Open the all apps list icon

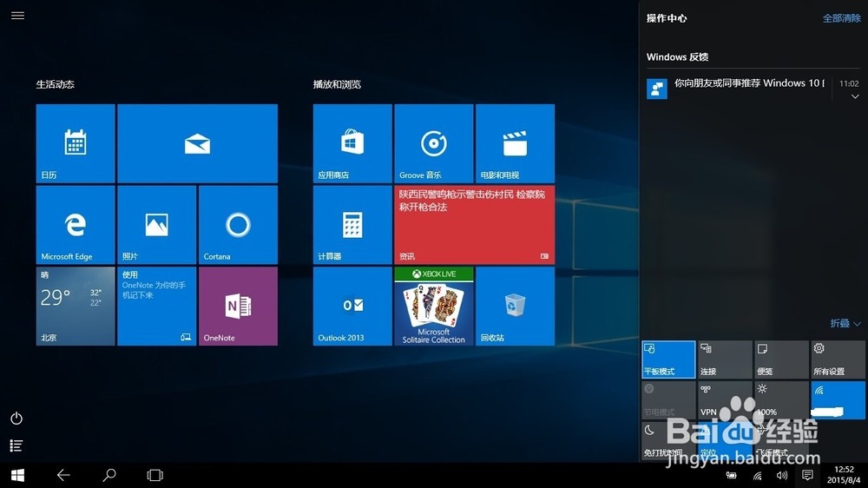16,445
